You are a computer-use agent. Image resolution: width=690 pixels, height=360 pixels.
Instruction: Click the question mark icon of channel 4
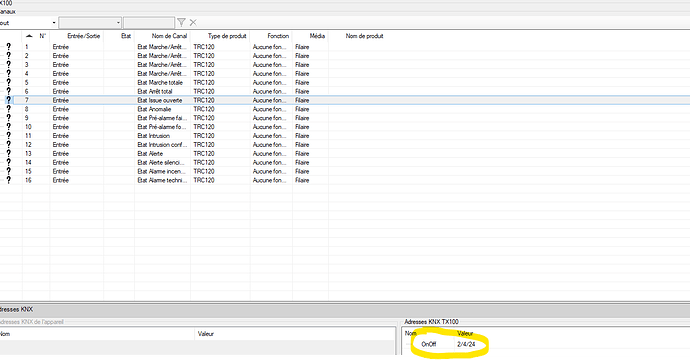point(8,73)
